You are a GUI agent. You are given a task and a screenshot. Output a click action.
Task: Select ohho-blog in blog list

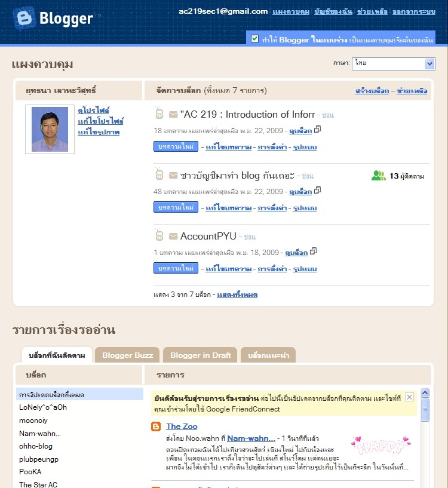(x=36, y=446)
